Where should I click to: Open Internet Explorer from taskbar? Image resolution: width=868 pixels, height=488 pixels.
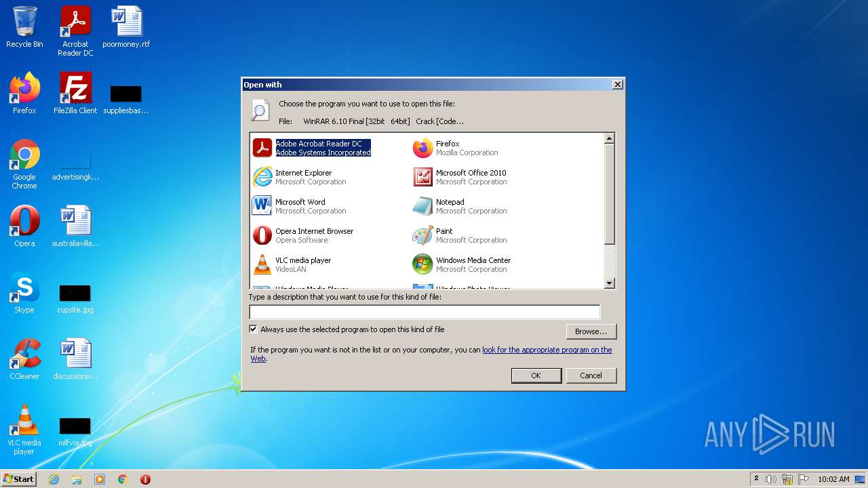[x=54, y=479]
